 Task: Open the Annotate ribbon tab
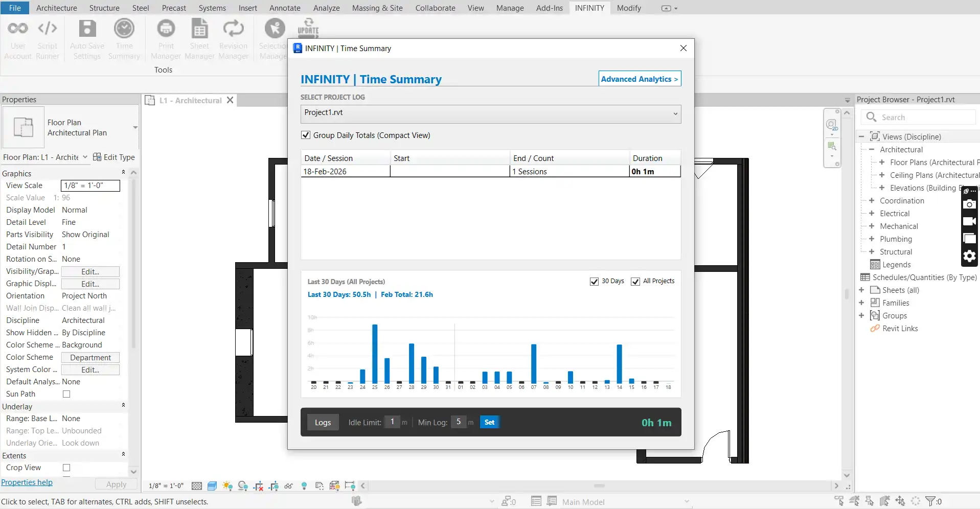(285, 8)
